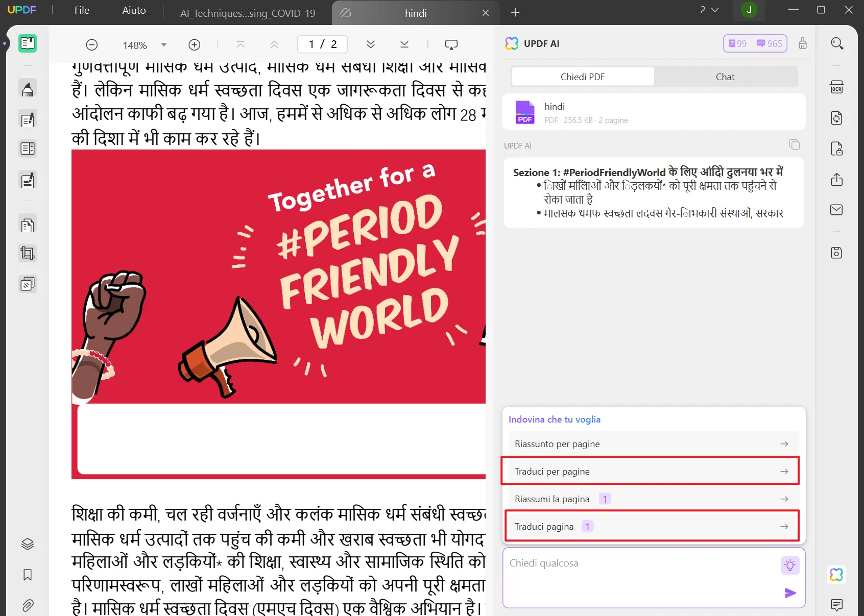
Task: Select the Comment highlighter tool
Action: coord(28,89)
